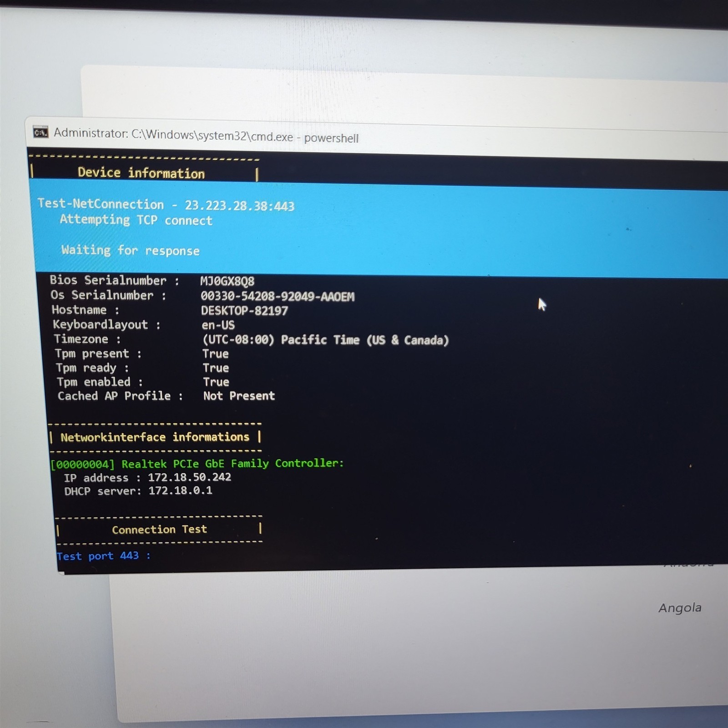Click the Test port 443 line
728x728 pixels.
[x=104, y=556]
